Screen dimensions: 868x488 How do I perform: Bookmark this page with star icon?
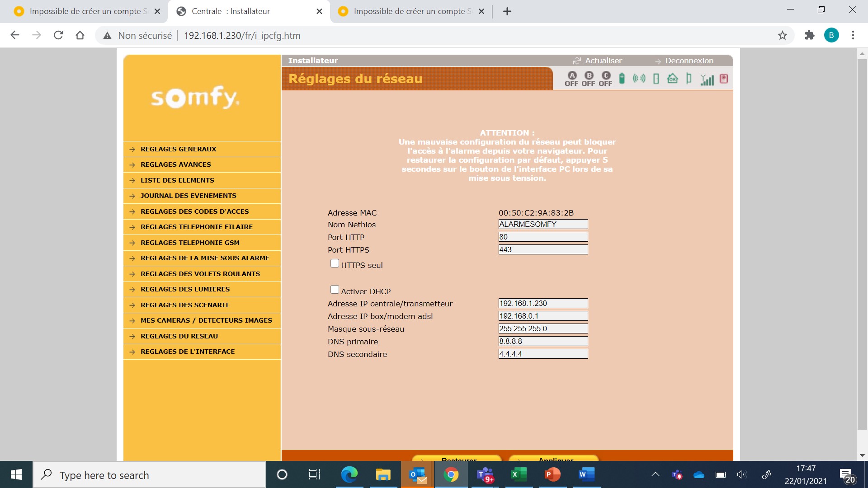pyautogui.click(x=783, y=35)
